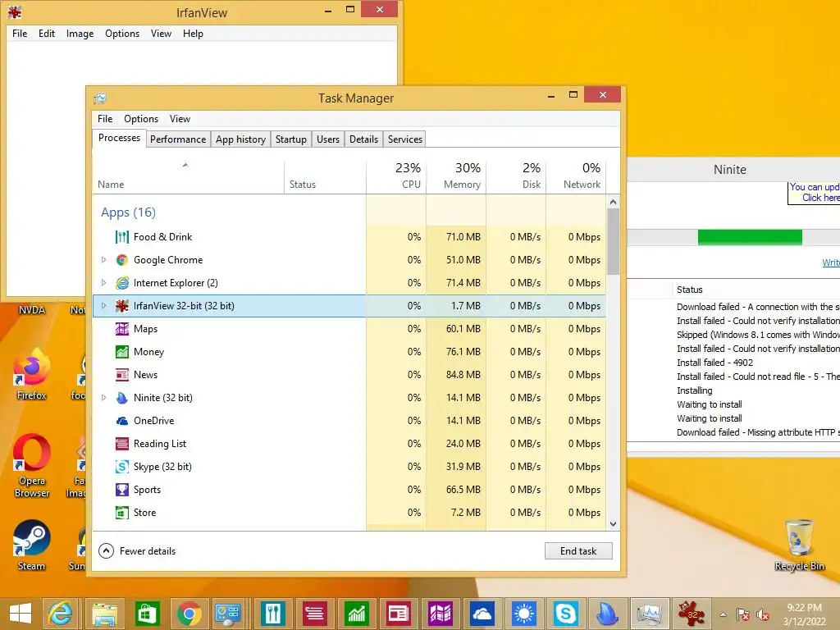Open IrfanView's Edit menu

pyautogui.click(x=47, y=34)
